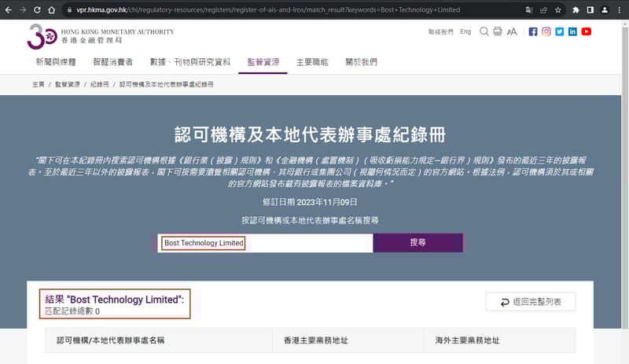The height and width of the screenshot is (364, 629).
Task: Open the browser home icon
Action: [51, 10]
